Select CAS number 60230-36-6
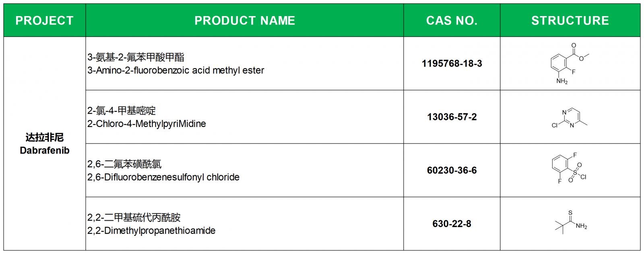 [x=452, y=170]
